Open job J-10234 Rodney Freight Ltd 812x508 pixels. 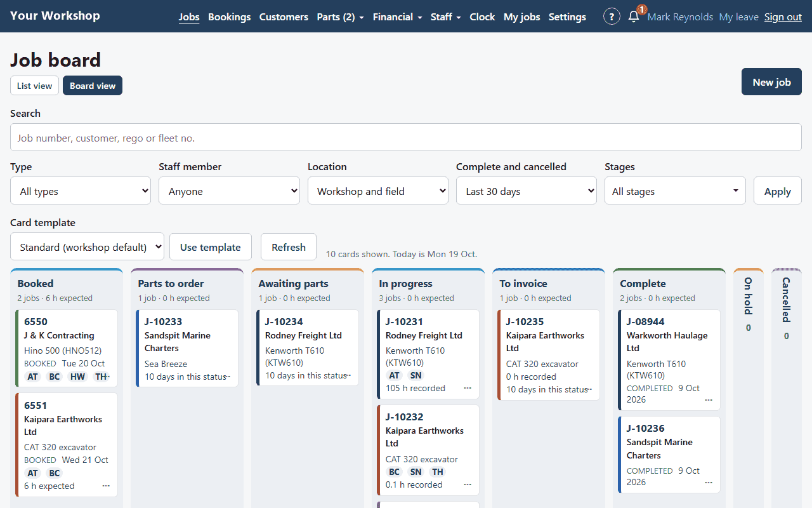[308, 347]
